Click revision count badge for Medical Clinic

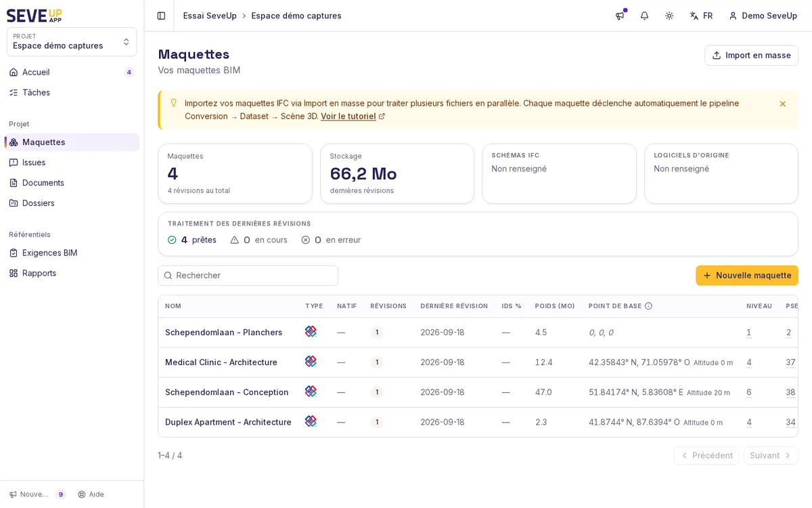coord(377,362)
